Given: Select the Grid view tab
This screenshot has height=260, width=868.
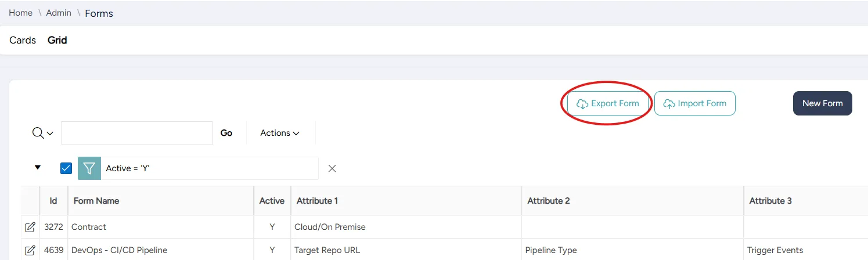Looking at the screenshot, I should click(x=57, y=40).
